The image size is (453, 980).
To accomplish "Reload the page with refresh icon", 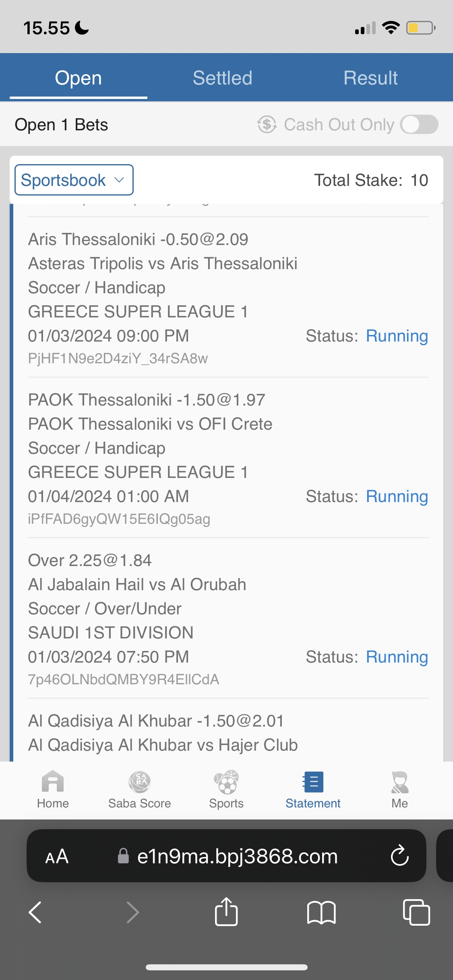I will [400, 856].
